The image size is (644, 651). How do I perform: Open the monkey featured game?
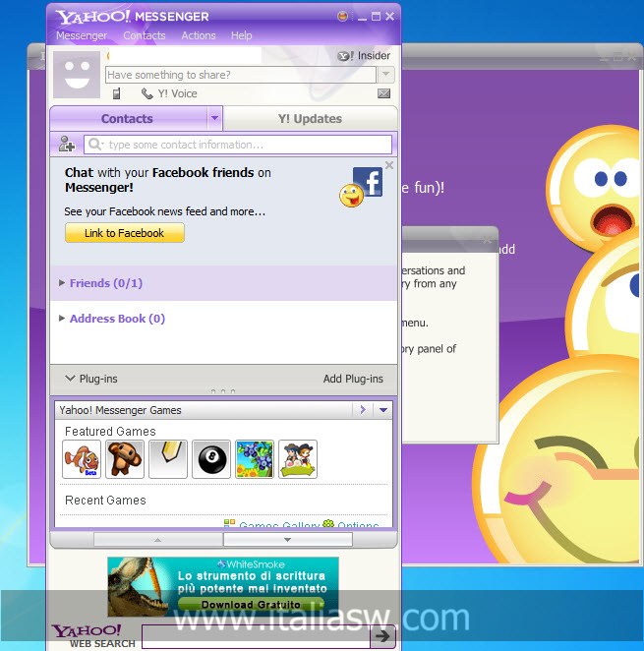125,459
